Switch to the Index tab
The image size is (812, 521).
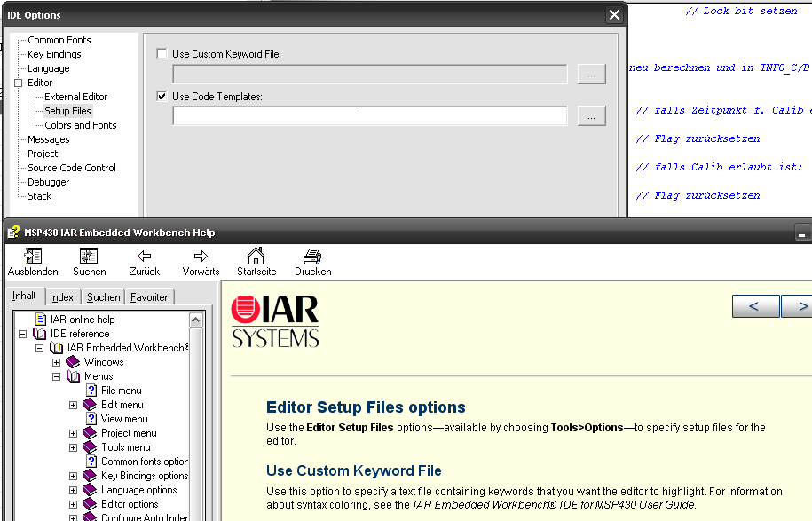[x=61, y=297]
